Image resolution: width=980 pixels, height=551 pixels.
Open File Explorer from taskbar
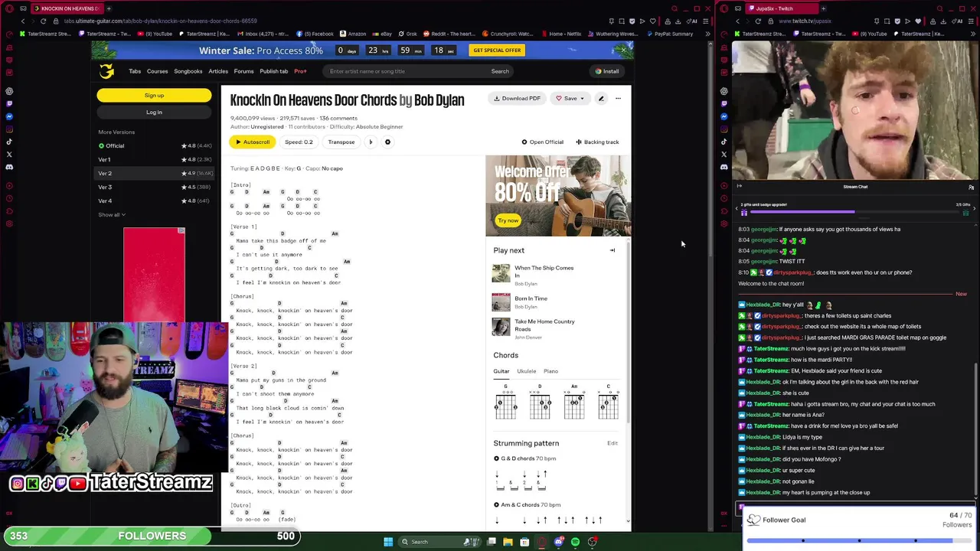tap(508, 542)
